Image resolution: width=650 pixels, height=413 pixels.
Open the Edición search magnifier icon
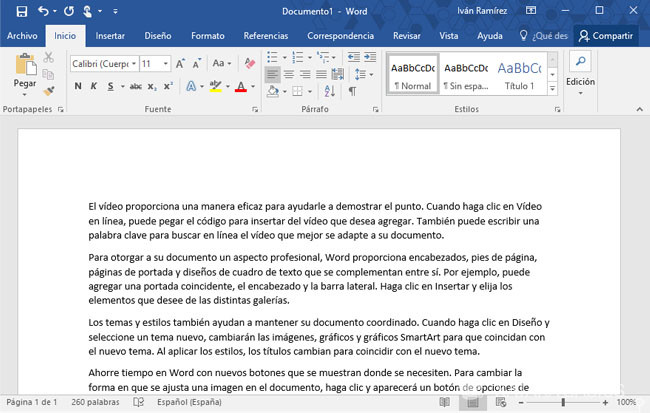click(580, 61)
